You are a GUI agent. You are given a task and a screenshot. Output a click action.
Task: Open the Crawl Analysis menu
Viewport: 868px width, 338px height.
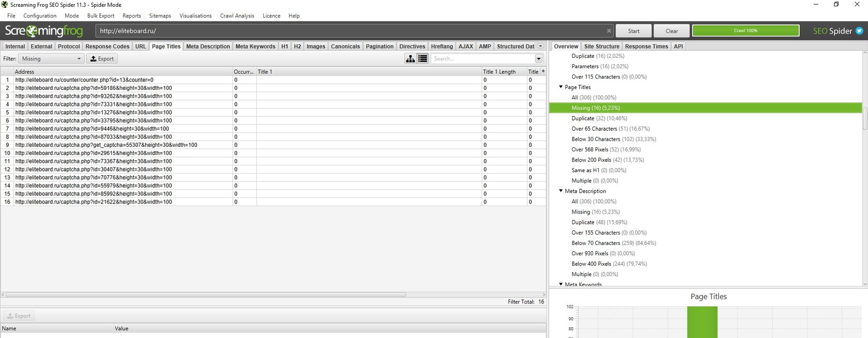(x=237, y=16)
